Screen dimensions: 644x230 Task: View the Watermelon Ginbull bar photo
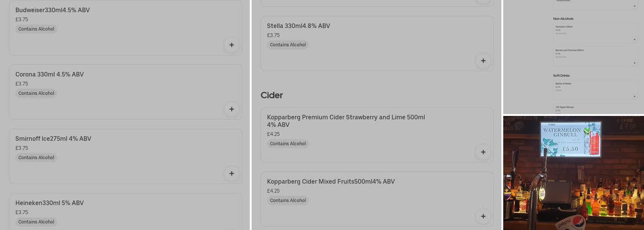click(x=573, y=172)
